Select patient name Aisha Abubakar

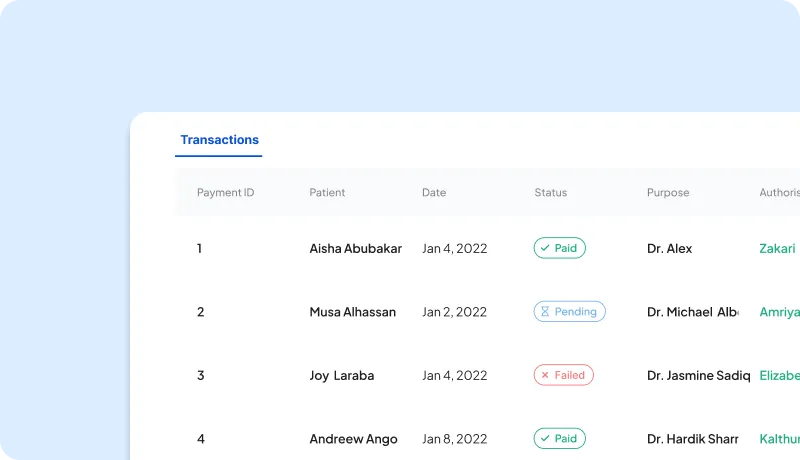pos(355,249)
